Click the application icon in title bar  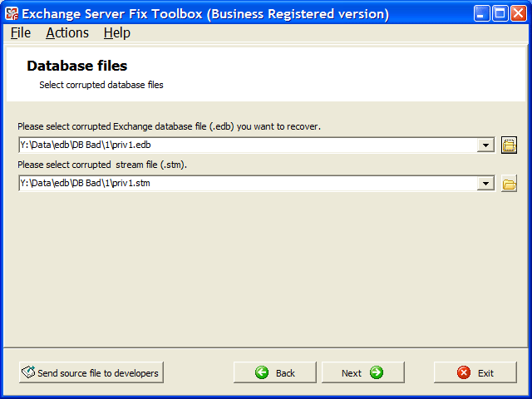(x=12, y=13)
